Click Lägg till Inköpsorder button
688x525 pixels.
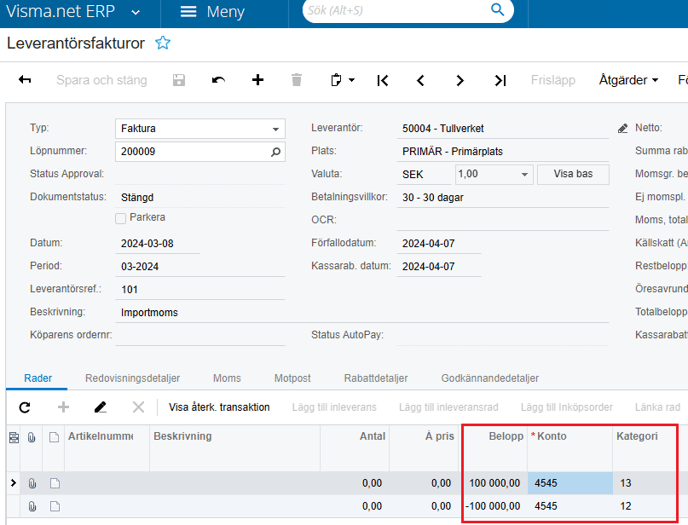pyautogui.click(x=566, y=407)
